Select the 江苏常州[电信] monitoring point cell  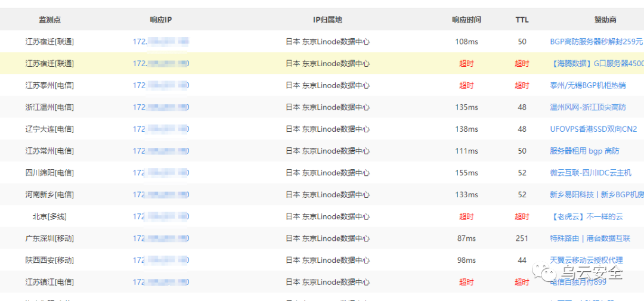pos(49,151)
